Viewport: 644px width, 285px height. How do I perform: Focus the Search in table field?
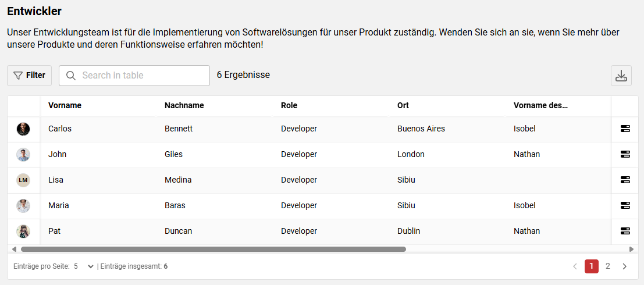tap(143, 76)
